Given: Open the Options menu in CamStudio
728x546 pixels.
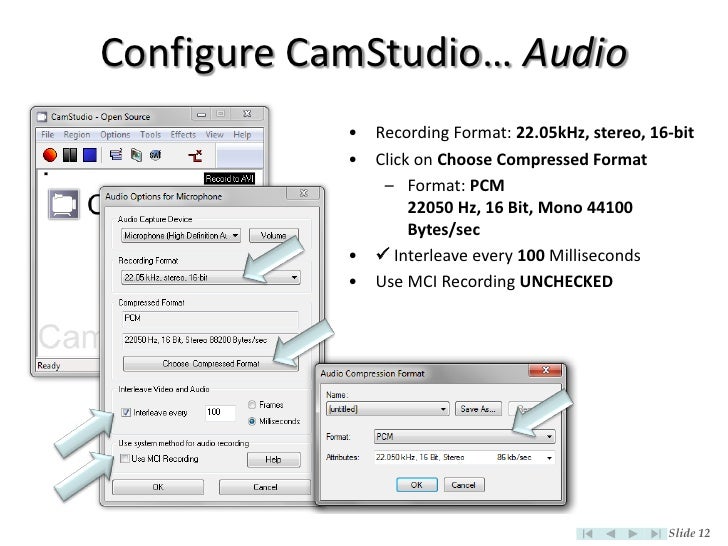Looking at the screenshot, I should click(115, 135).
